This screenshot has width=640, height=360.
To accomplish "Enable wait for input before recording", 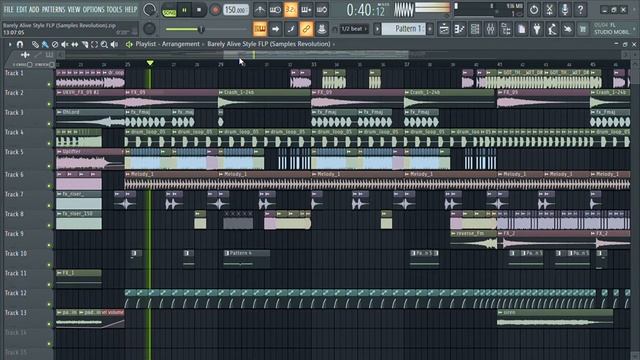I will (x=275, y=9).
